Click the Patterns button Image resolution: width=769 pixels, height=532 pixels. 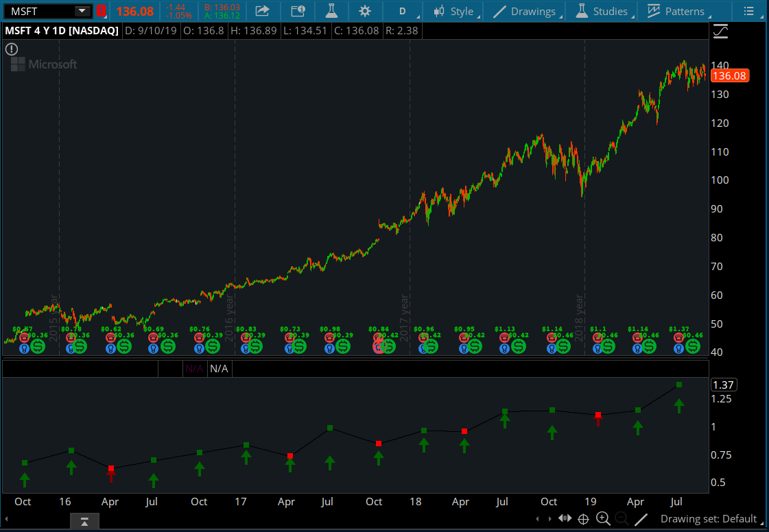click(x=676, y=11)
